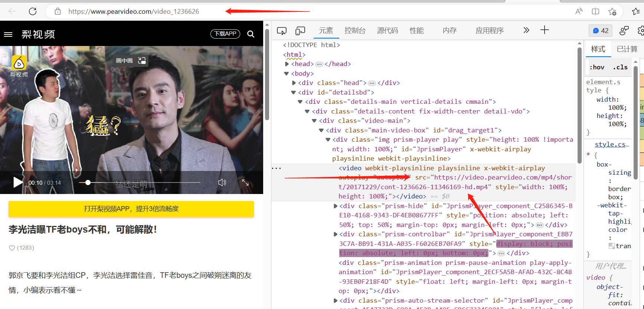Activate the DevTools inspect element picker

(x=282, y=30)
